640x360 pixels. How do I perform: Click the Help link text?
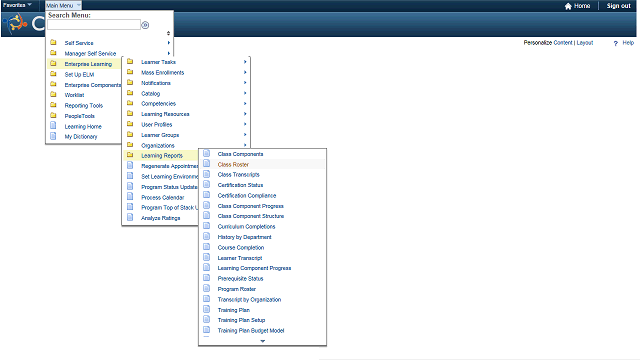[x=628, y=42]
